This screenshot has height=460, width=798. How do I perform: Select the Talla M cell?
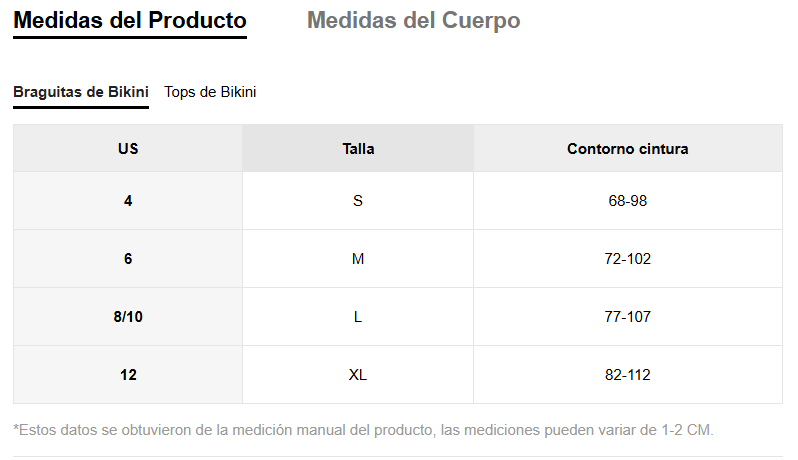[358, 259]
